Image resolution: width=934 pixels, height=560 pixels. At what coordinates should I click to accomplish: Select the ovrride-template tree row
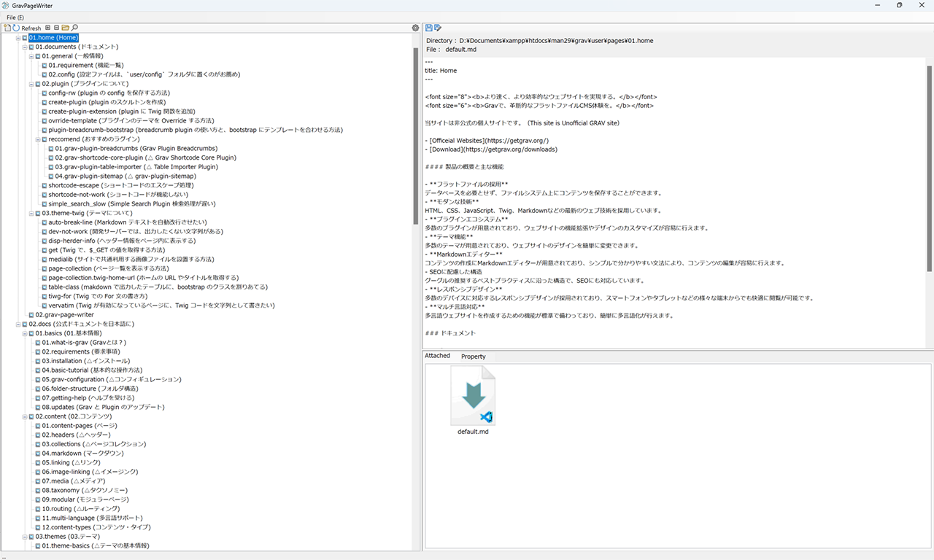coord(131,120)
